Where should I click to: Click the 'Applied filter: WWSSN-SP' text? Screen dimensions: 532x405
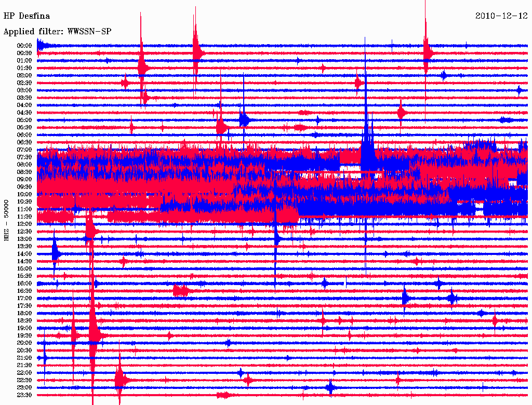(x=57, y=32)
